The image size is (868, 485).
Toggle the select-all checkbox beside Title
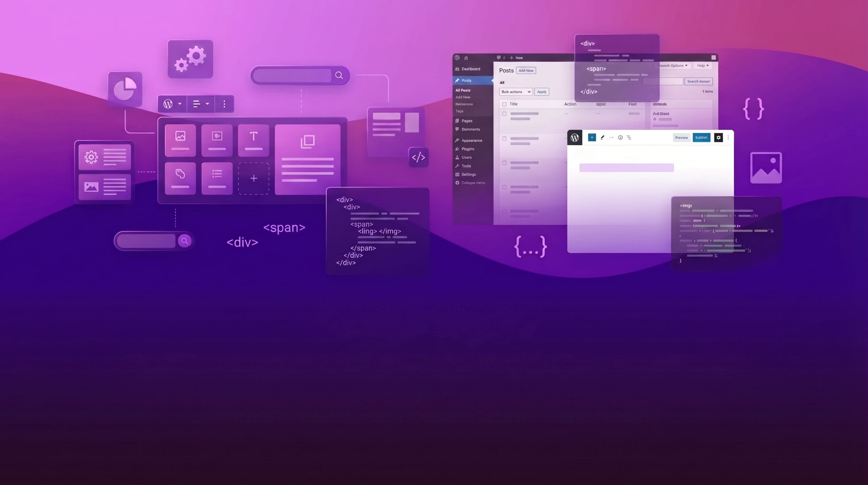504,104
